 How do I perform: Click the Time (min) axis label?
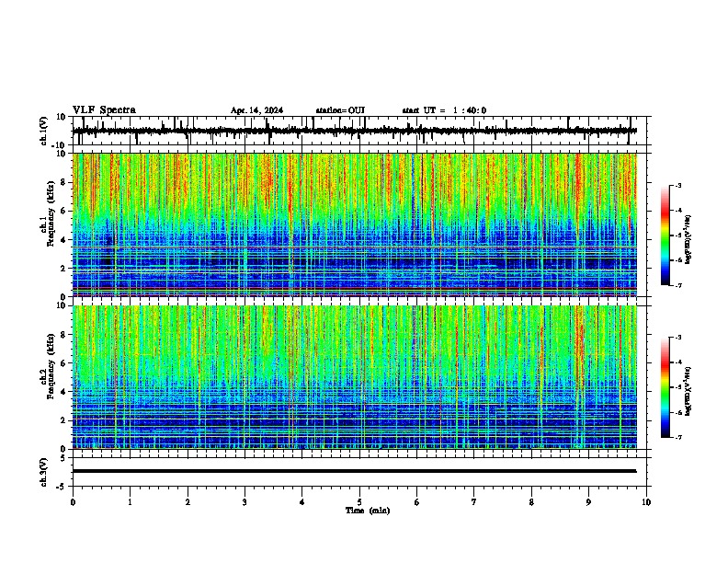[x=368, y=511]
